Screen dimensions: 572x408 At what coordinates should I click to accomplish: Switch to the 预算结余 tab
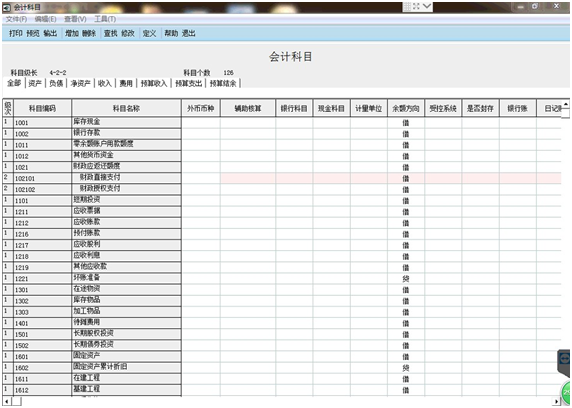(223, 83)
